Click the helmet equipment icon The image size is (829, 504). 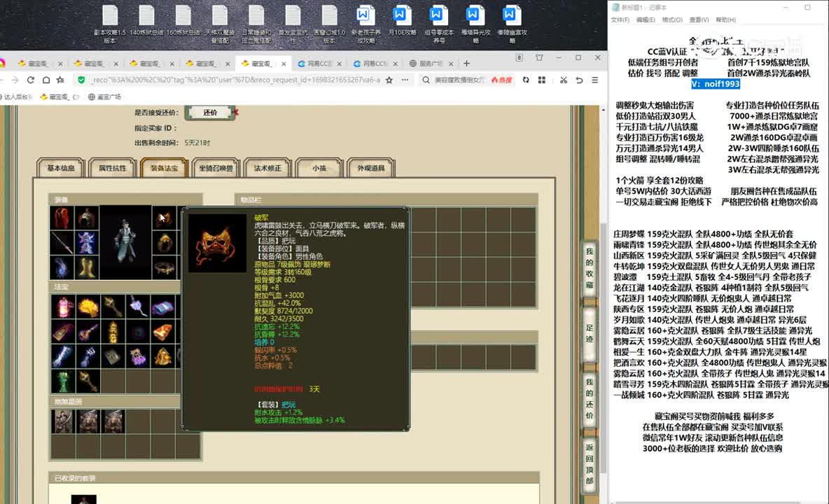coord(87,218)
